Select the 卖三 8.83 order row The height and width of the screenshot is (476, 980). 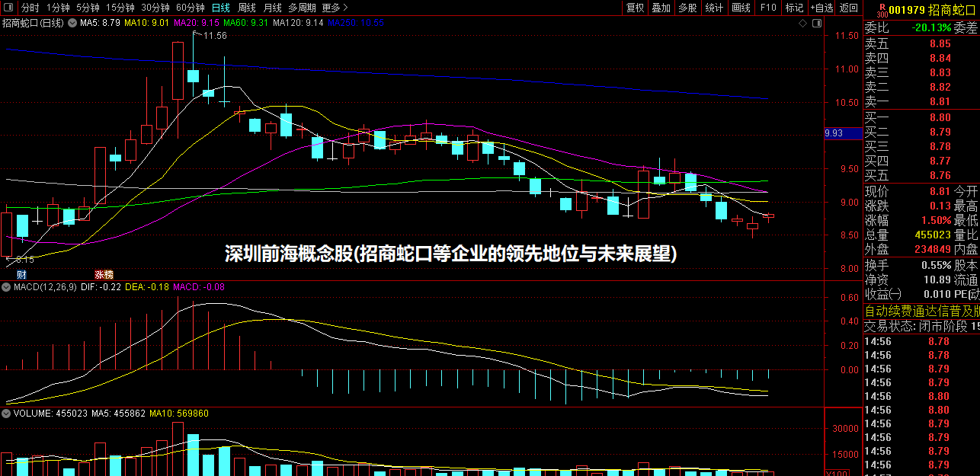(921, 72)
